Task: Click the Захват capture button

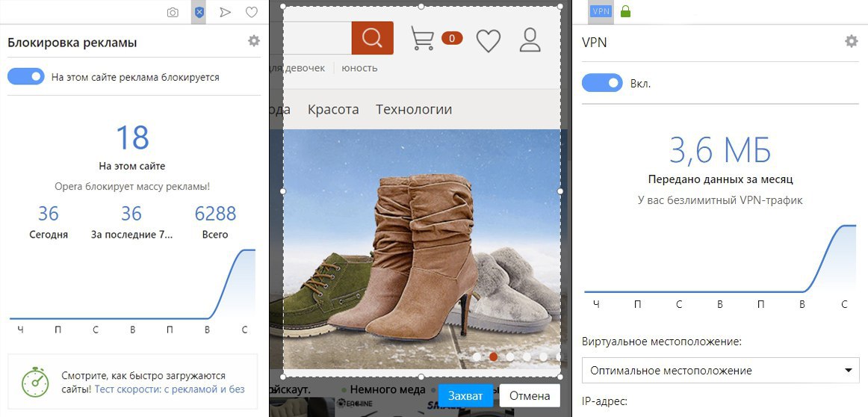Action: [x=465, y=396]
